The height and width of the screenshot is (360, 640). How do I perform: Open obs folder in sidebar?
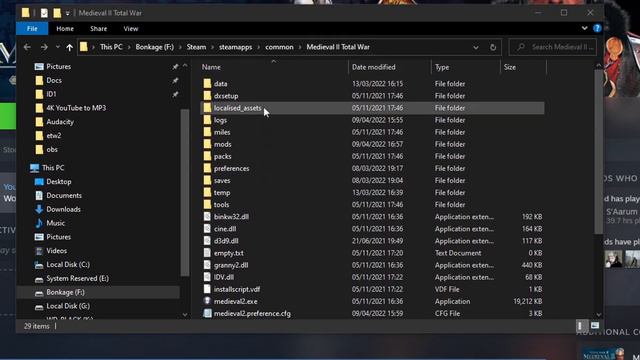[52, 150]
